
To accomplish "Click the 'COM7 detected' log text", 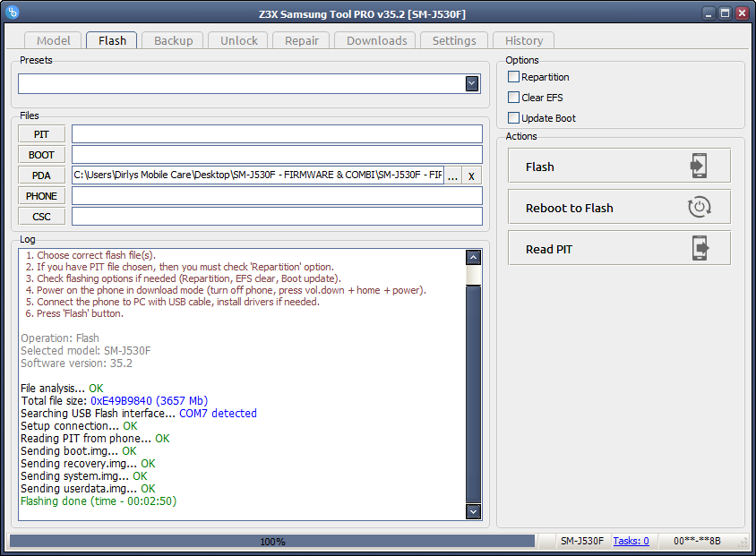I will coord(218,414).
